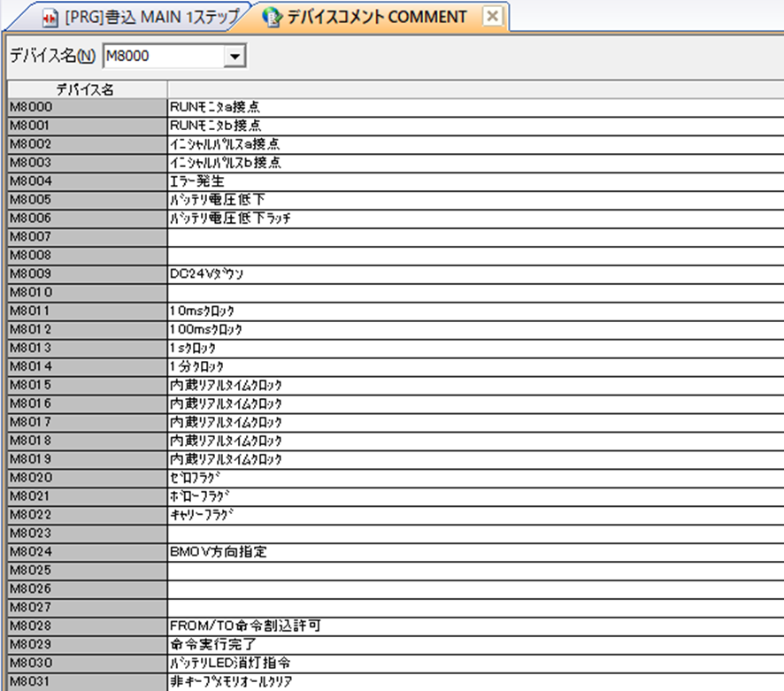Select the M8001 device cell

click(x=88, y=126)
